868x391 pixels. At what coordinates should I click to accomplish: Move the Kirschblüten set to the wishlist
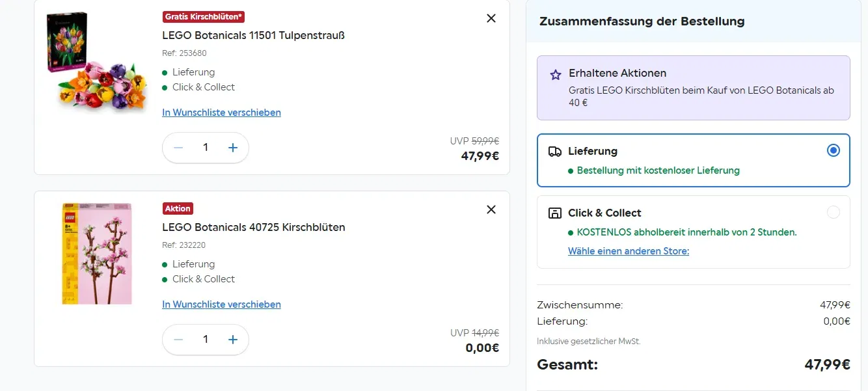pos(221,304)
